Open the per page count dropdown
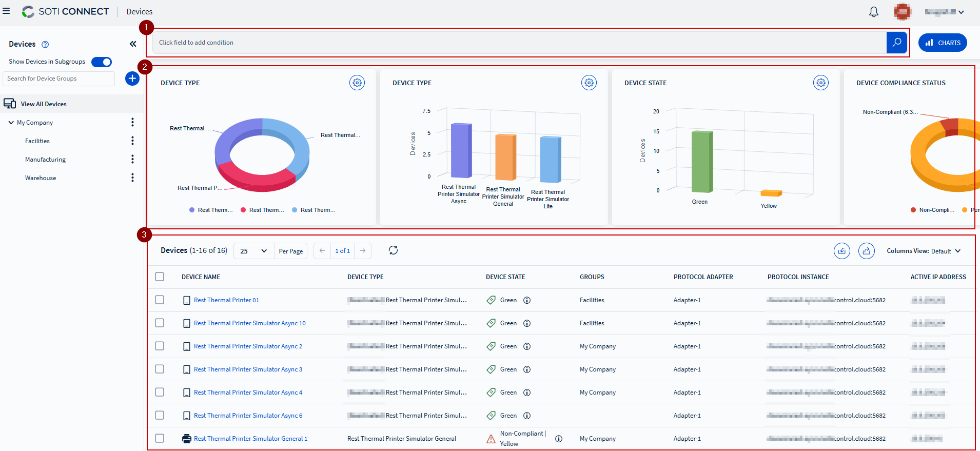 click(x=253, y=251)
